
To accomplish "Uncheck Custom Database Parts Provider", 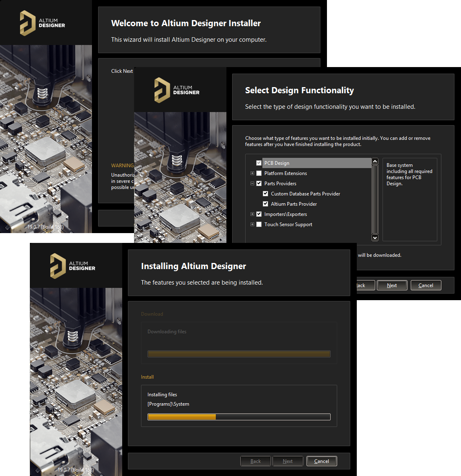I will (265, 194).
